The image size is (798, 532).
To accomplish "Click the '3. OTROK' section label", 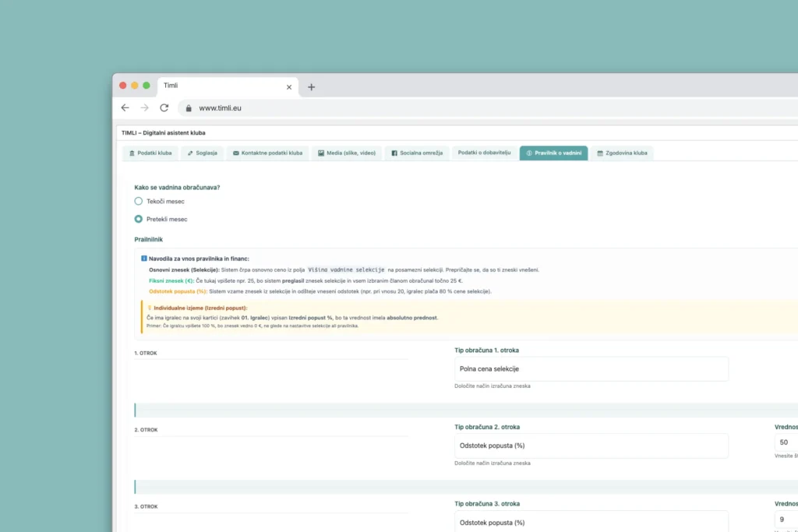I will click(x=146, y=506).
